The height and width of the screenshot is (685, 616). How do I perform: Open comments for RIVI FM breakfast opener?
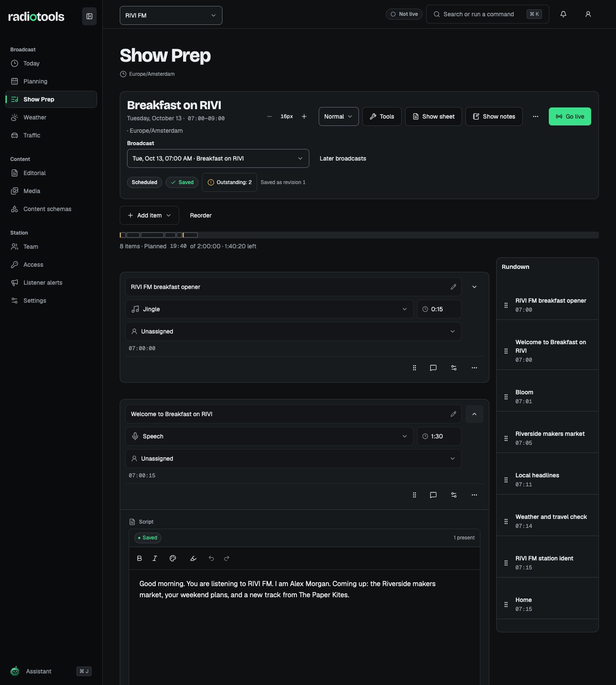pos(433,368)
